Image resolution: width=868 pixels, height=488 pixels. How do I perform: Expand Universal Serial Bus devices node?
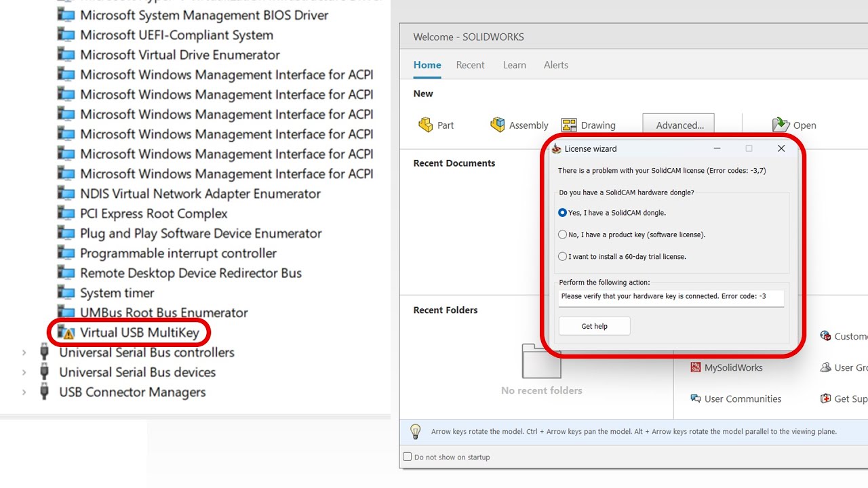coord(24,372)
